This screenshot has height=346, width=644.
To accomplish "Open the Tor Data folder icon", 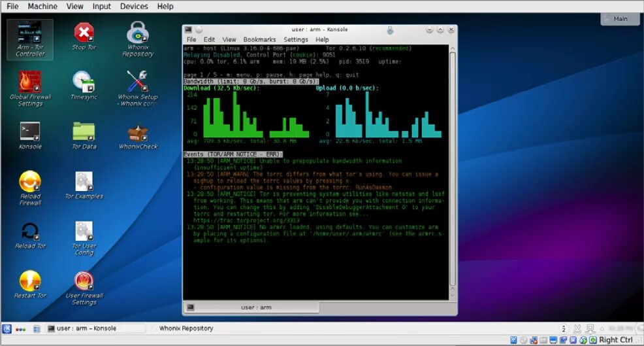I will click(84, 135).
